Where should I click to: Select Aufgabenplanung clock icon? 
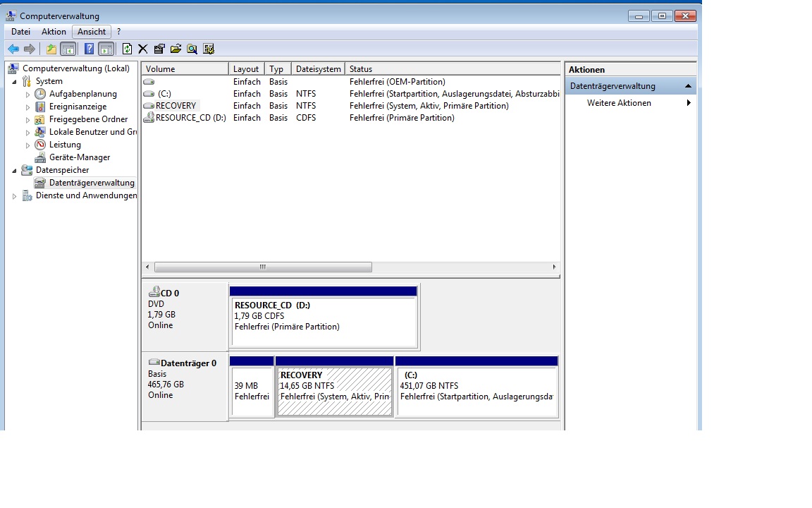click(x=40, y=94)
